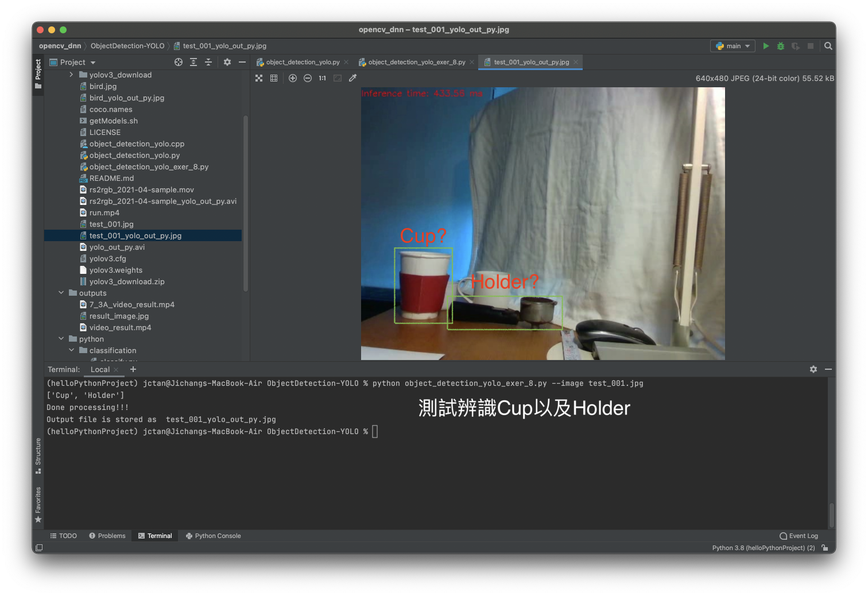868x596 pixels.
Task: Open Search Everywhere magnifier
Action: (x=828, y=46)
